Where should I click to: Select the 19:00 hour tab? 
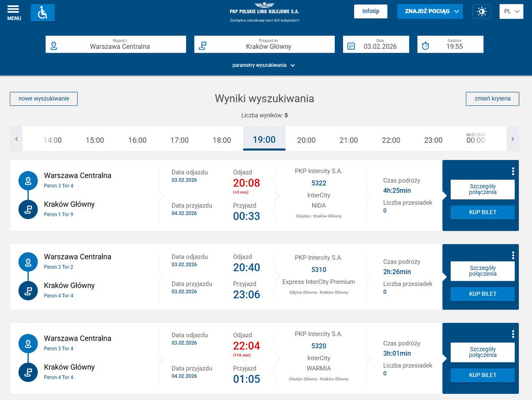pos(264,139)
